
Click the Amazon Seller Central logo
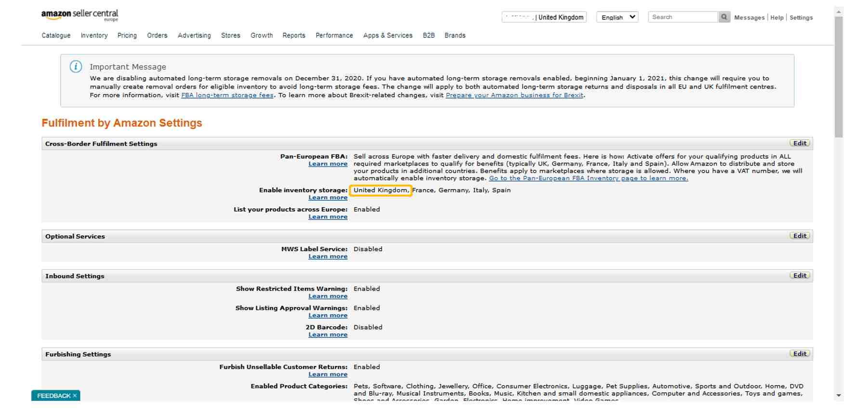79,15
